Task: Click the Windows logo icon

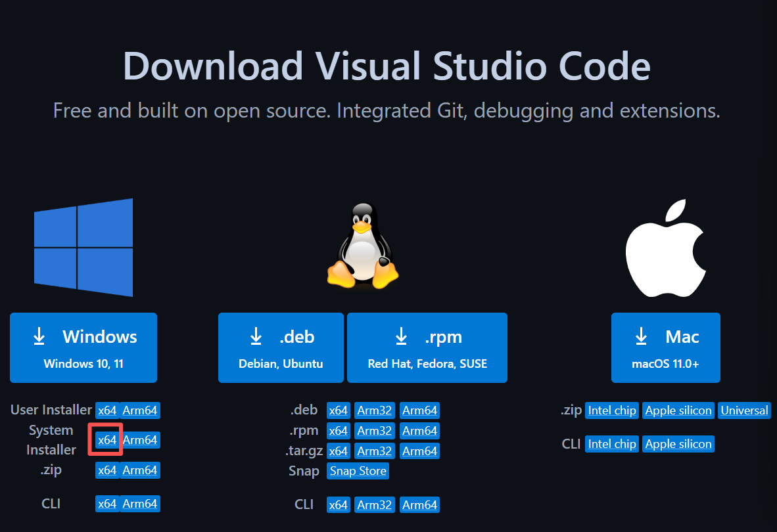Action: tap(83, 248)
